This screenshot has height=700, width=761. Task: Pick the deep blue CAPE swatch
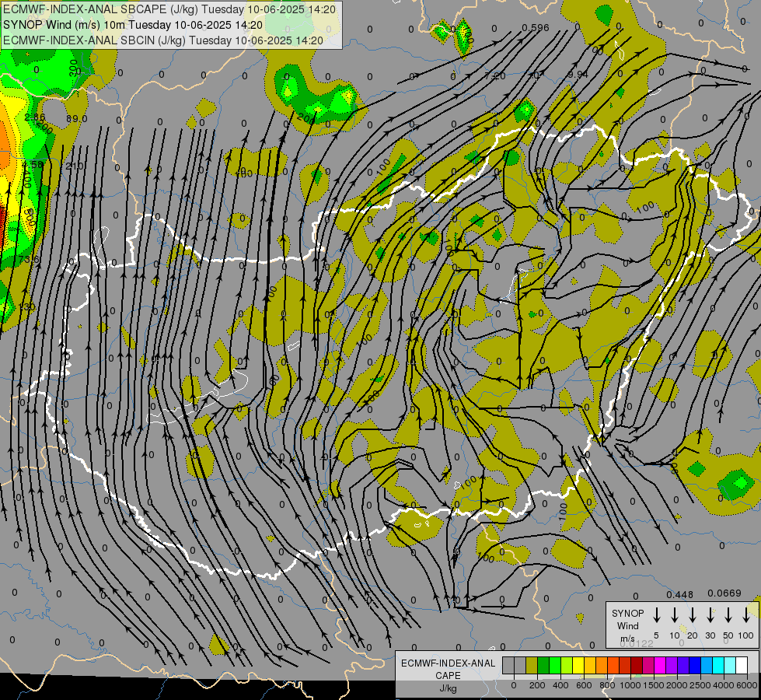[x=695, y=665]
